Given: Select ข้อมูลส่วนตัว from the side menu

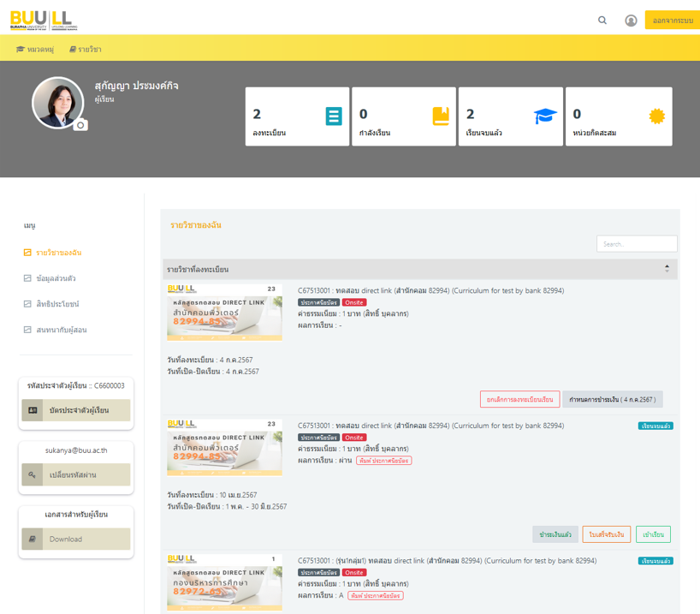Looking at the screenshot, I should tap(56, 278).
